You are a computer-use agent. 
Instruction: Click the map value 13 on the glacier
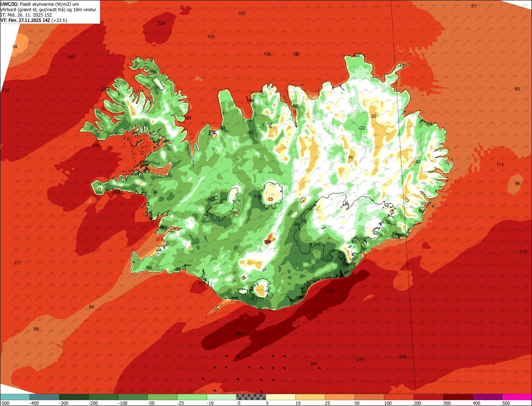(x=270, y=200)
